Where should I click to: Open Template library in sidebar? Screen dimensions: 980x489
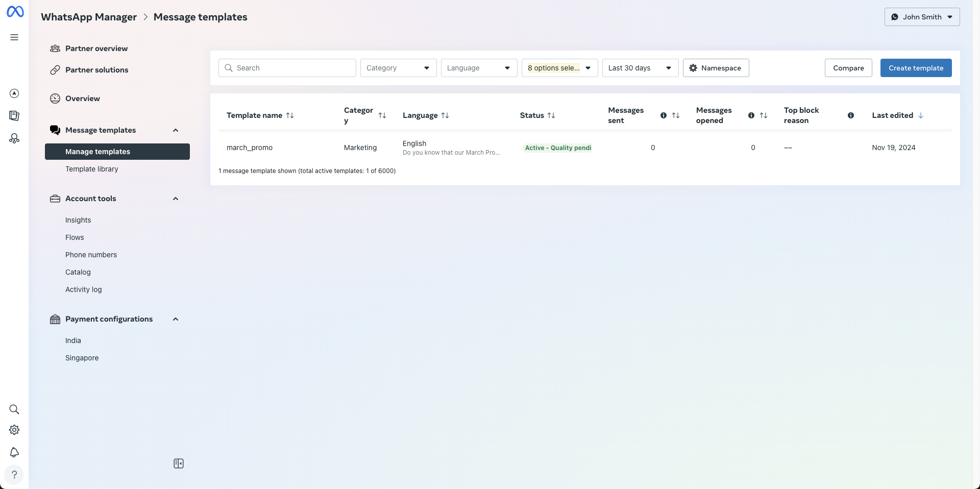(x=92, y=169)
